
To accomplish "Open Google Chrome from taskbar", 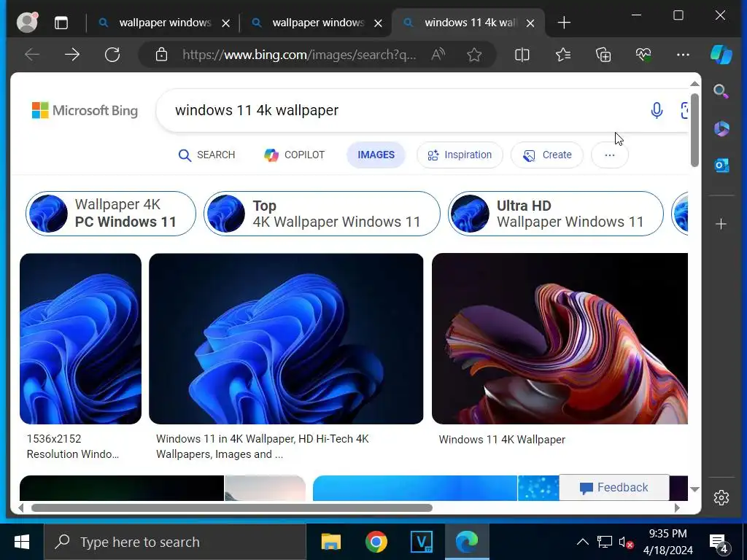I will pyautogui.click(x=376, y=542).
